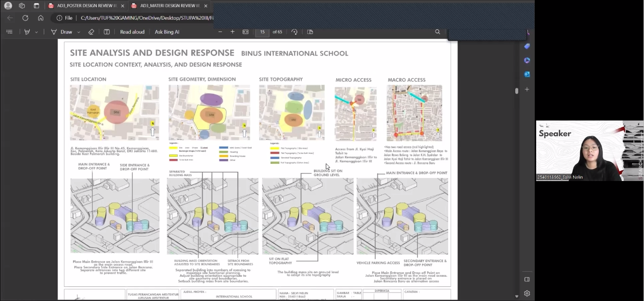Image resolution: width=644 pixels, height=301 pixels.
Task: Click the "of 65" page count text
Action: point(277,32)
